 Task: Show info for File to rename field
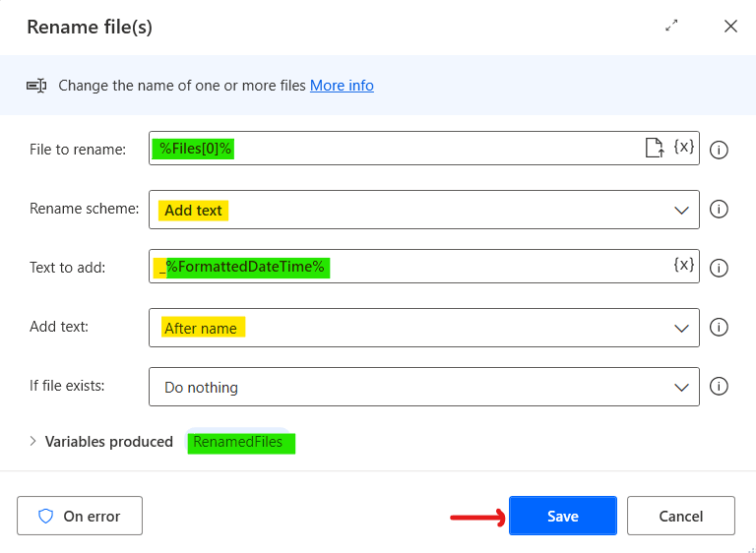[x=719, y=150]
